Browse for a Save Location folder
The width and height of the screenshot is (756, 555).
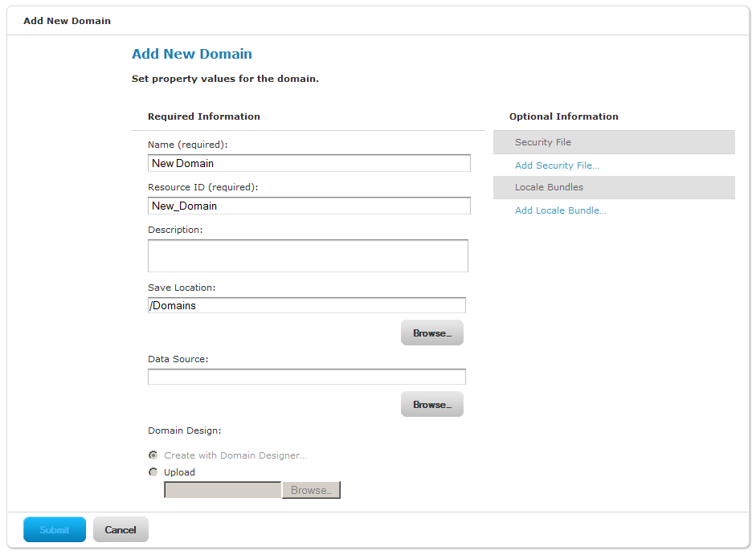coord(432,333)
